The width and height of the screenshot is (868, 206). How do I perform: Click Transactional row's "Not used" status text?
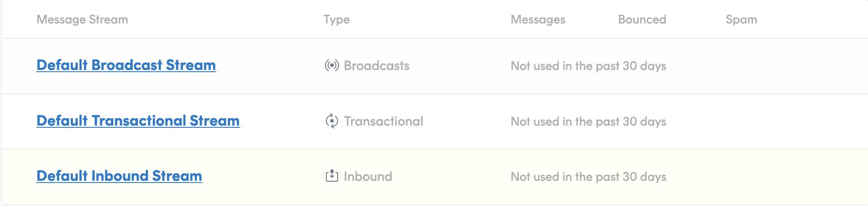click(x=588, y=122)
